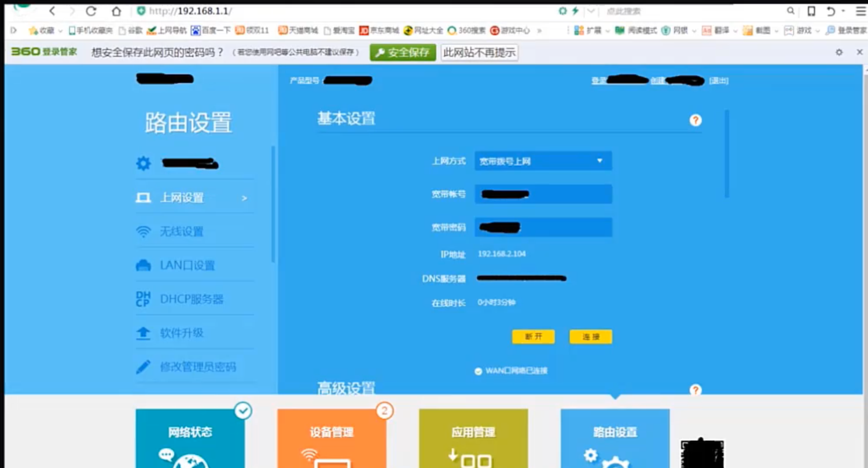Open the 网络状态 tile

coord(190,438)
